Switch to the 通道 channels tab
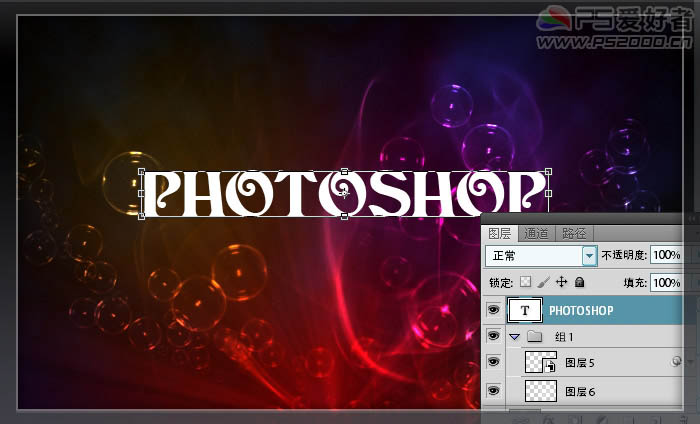 pos(536,233)
